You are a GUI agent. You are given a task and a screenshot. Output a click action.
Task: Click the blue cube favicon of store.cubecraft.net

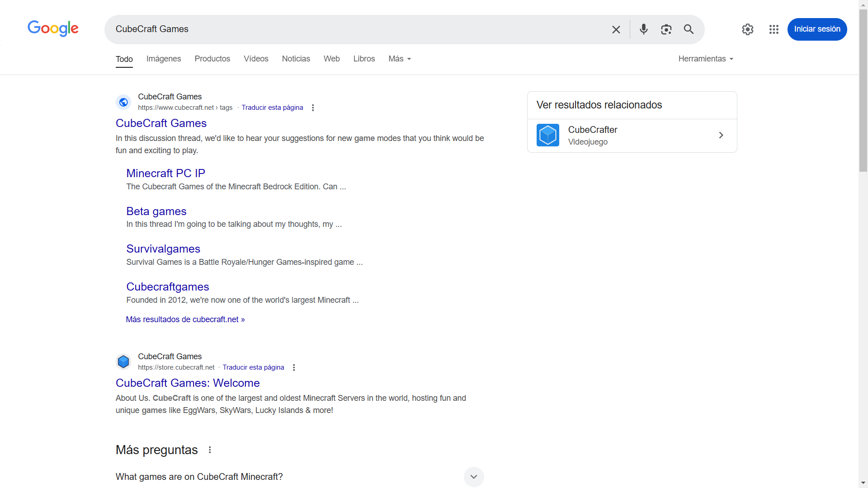pos(123,361)
